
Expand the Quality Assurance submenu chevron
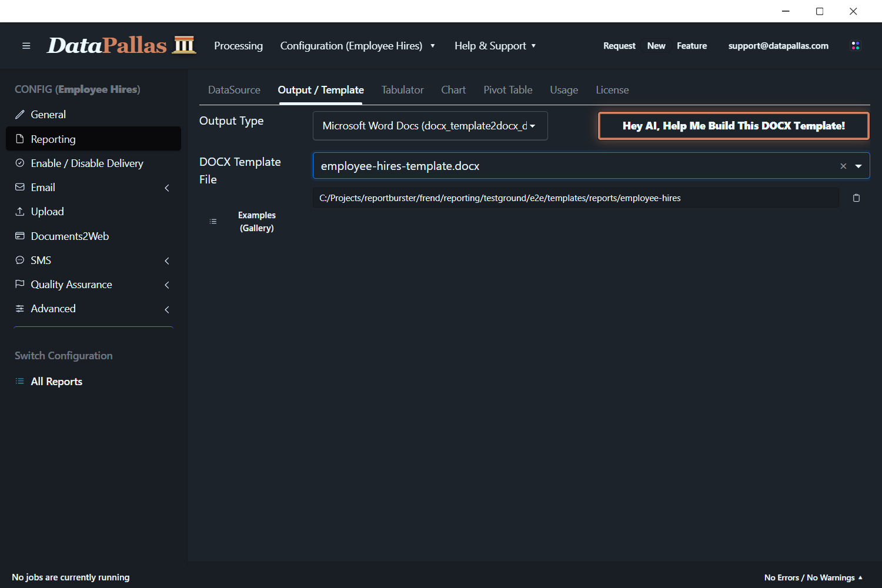click(x=167, y=285)
